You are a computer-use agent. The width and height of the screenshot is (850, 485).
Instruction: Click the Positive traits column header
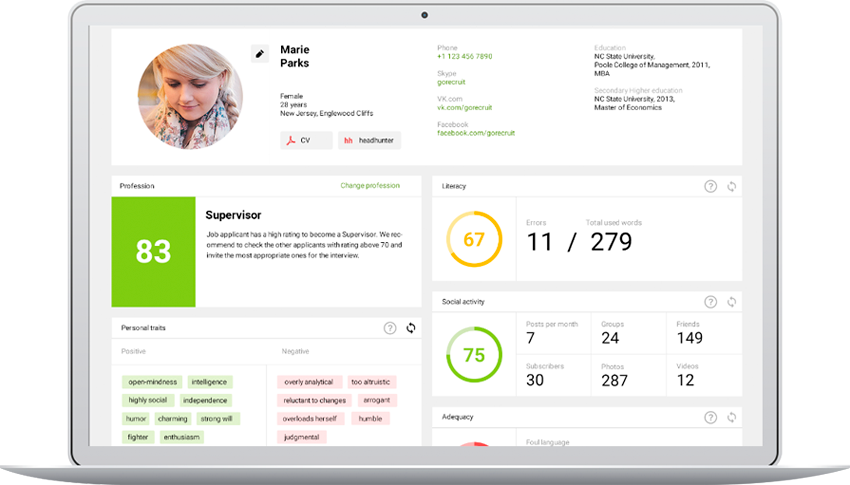(133, 351)
